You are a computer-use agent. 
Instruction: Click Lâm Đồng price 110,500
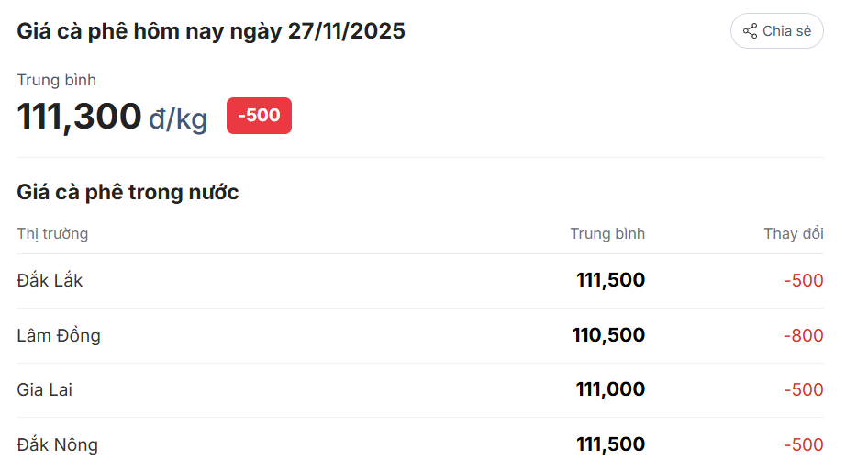[608, 336]
